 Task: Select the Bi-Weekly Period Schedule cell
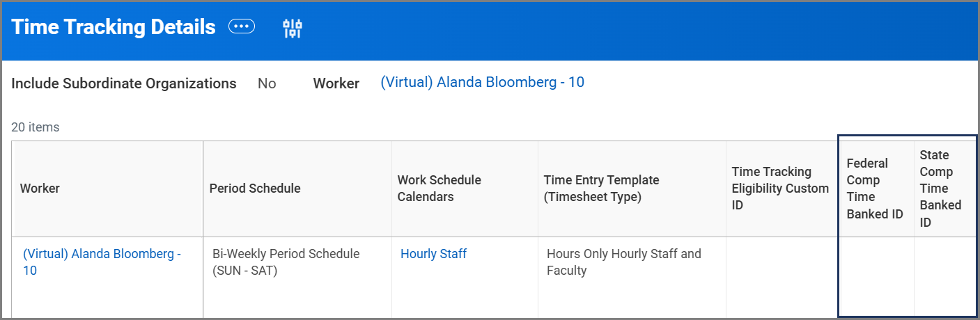coord(286,262)
